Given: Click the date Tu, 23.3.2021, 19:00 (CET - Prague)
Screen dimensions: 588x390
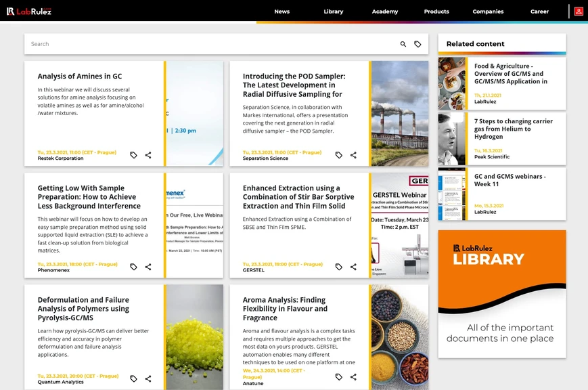Looking at the screenshot, I should (282, 264).
